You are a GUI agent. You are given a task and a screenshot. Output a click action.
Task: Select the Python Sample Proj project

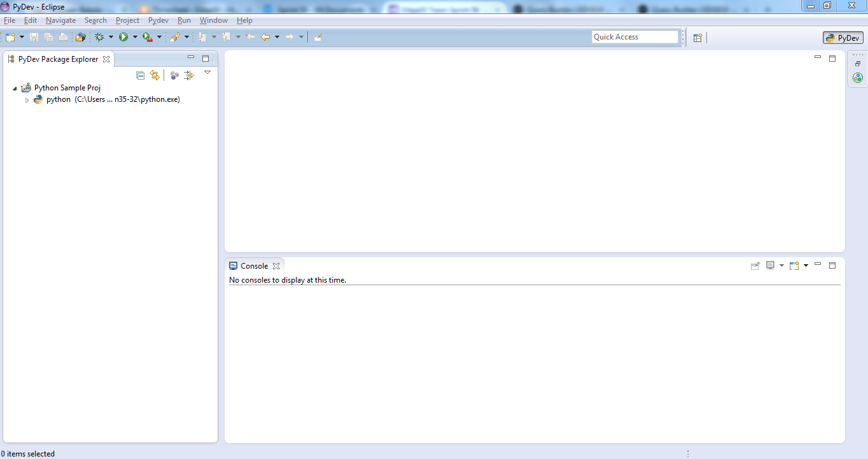(x=67, y=88)
